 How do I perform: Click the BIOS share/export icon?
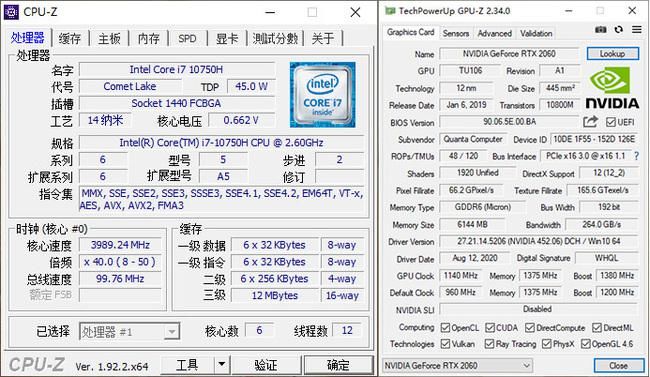coord(590,122)
